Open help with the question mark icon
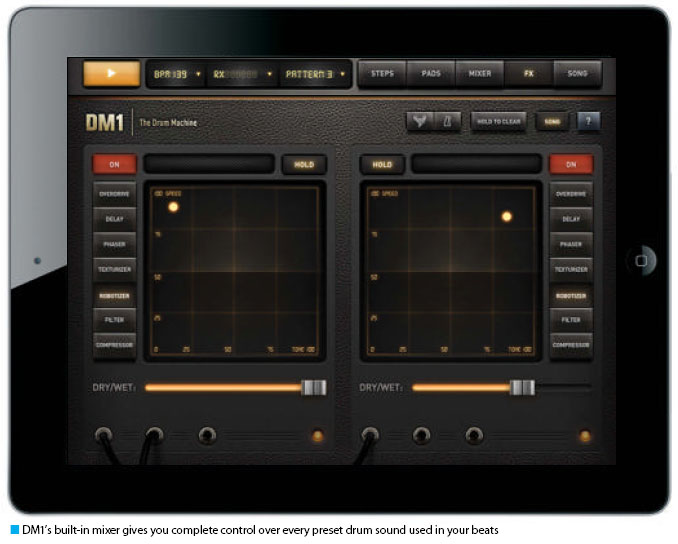 (x=588, y=122)
